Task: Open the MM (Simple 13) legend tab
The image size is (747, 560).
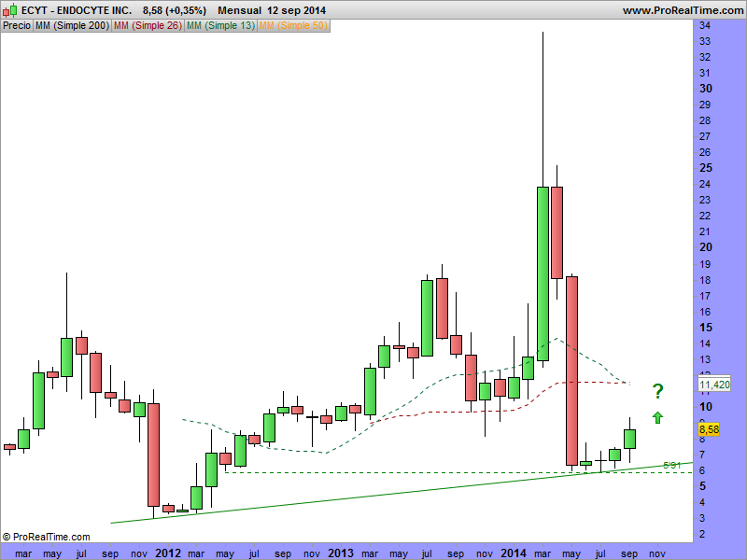Action: (x=220, y=26)
